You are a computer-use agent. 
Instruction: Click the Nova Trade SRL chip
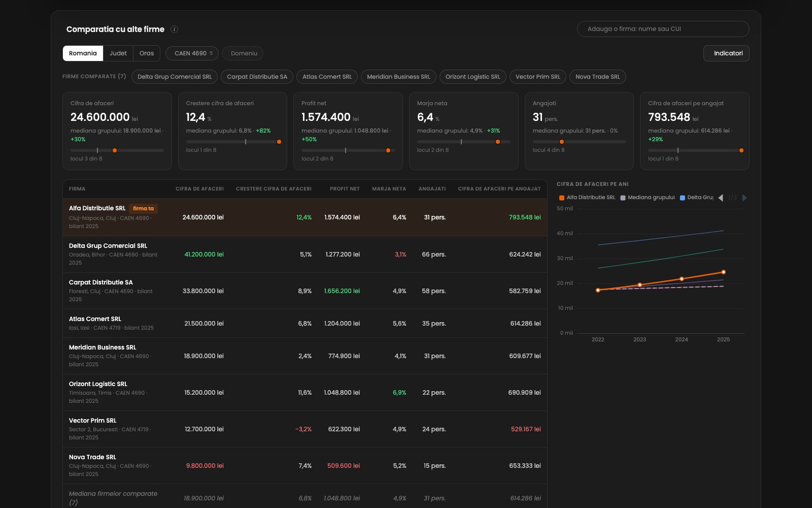coord(598,77)
